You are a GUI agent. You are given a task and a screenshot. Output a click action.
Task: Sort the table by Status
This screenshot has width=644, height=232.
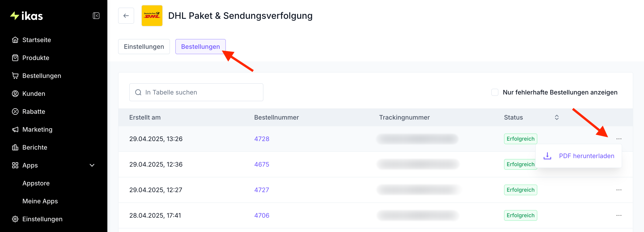pyautogui.click(x=557, y=117)
